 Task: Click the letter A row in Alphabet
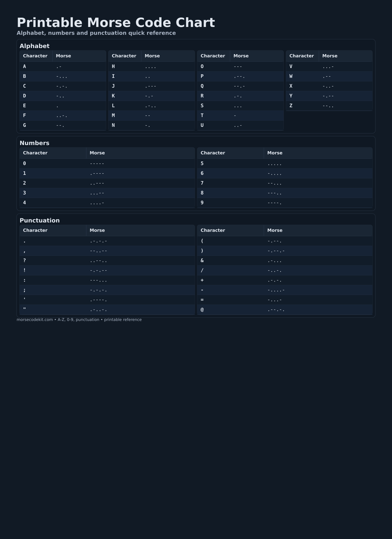click(62, 66)
